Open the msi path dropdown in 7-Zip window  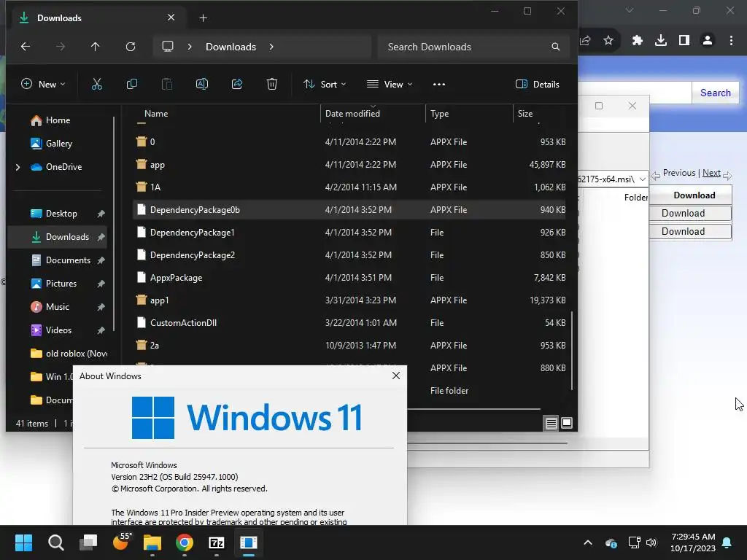pyautogui.click(x=642, y=179)
